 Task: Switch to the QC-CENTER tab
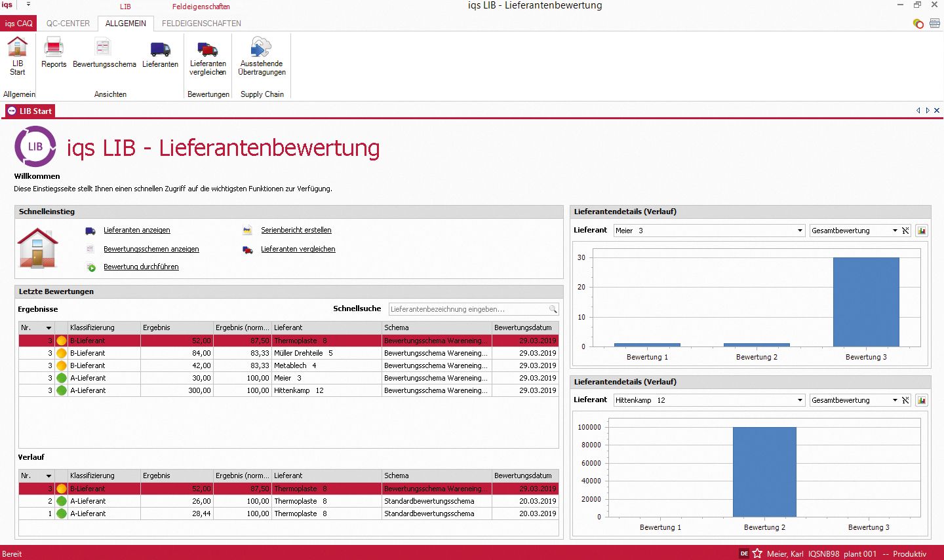pyautogui.click(x=67, y=23)
